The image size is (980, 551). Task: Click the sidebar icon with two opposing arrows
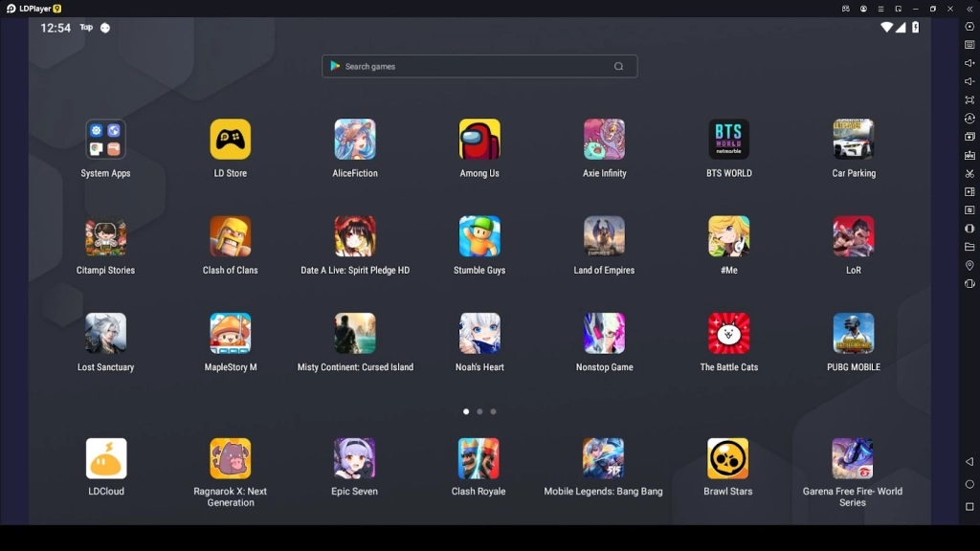[x=969, y=210]
